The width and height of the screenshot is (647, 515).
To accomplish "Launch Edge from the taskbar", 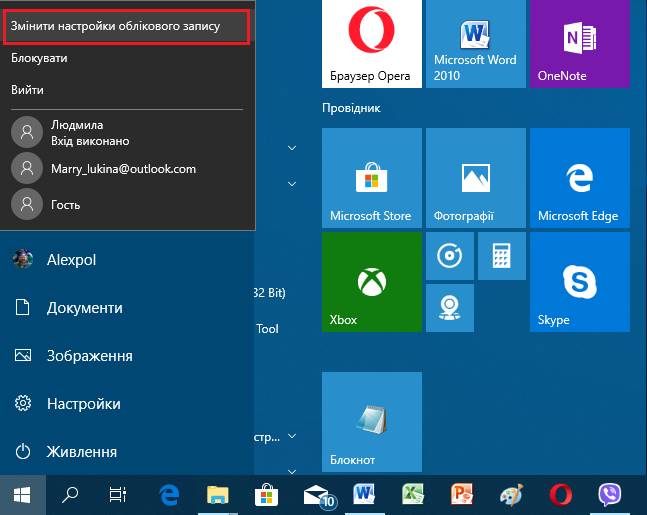I will pyautogui.click(x=169, y=495).
